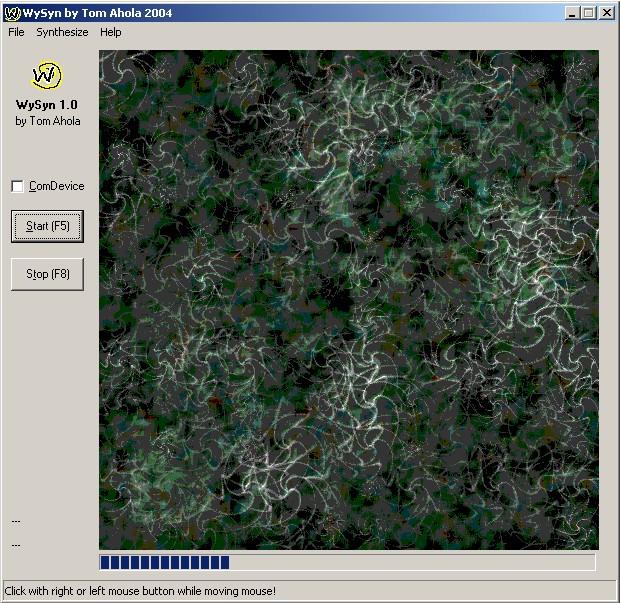620x603 pixels.
Task: Close the WySyn window
Action: 607,13
